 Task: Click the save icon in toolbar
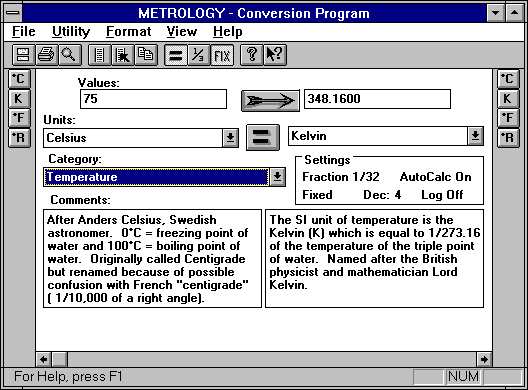click(23, 55)
